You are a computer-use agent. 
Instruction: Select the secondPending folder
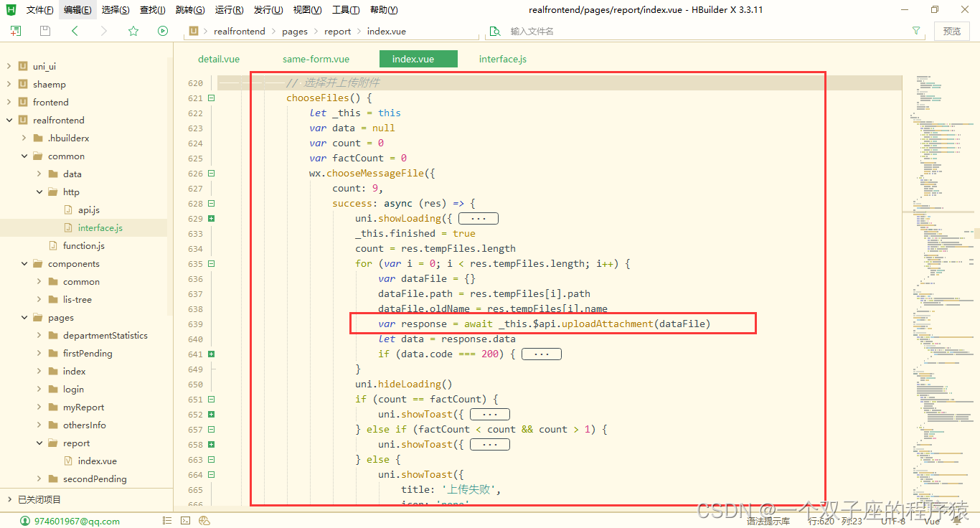point(95,478)
